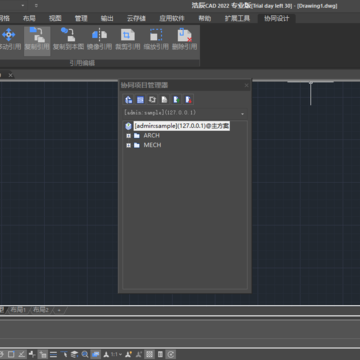Click the graduation cap layers icon in status bar
This screenshot has height=360, width=360.
coord(74,354)
